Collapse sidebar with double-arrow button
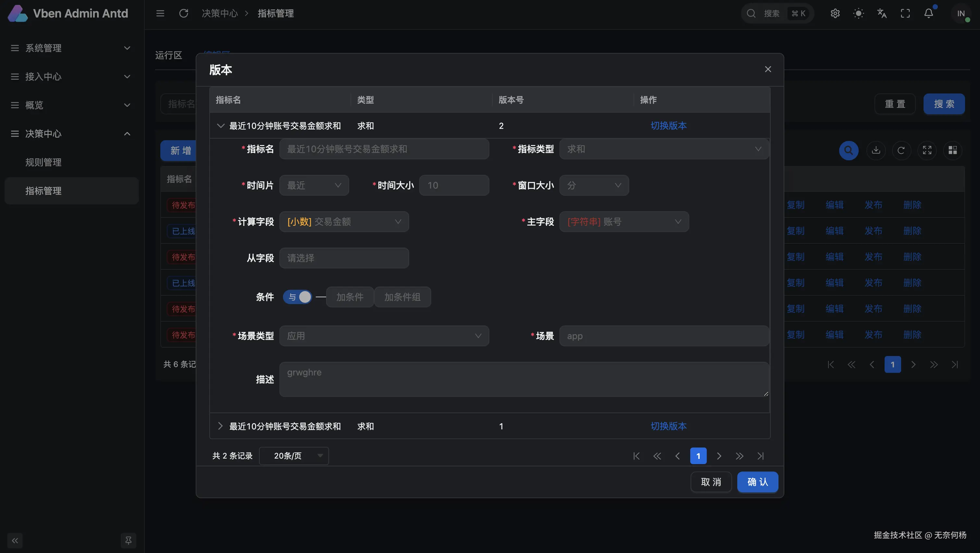This screenshot has height=553, width=980. point(15,540)
